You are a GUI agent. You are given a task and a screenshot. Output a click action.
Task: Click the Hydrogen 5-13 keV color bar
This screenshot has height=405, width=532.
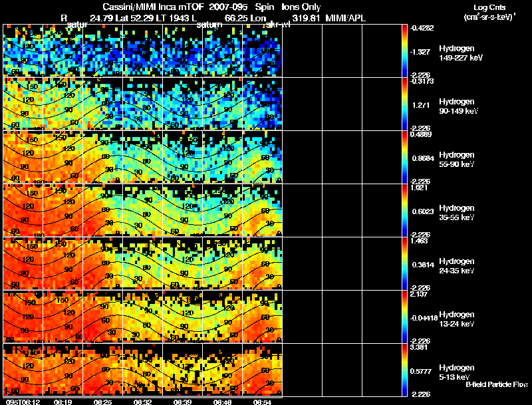point(404,370)
